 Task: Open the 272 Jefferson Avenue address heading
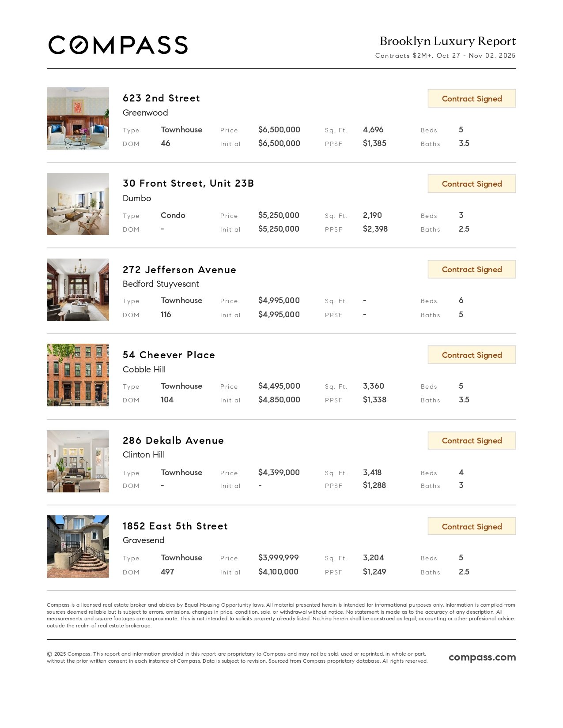[x=179, y=270]
